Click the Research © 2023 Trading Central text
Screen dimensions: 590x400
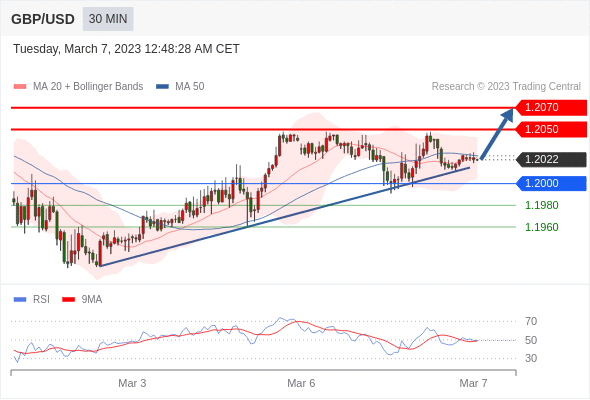(x=506, y=87)
